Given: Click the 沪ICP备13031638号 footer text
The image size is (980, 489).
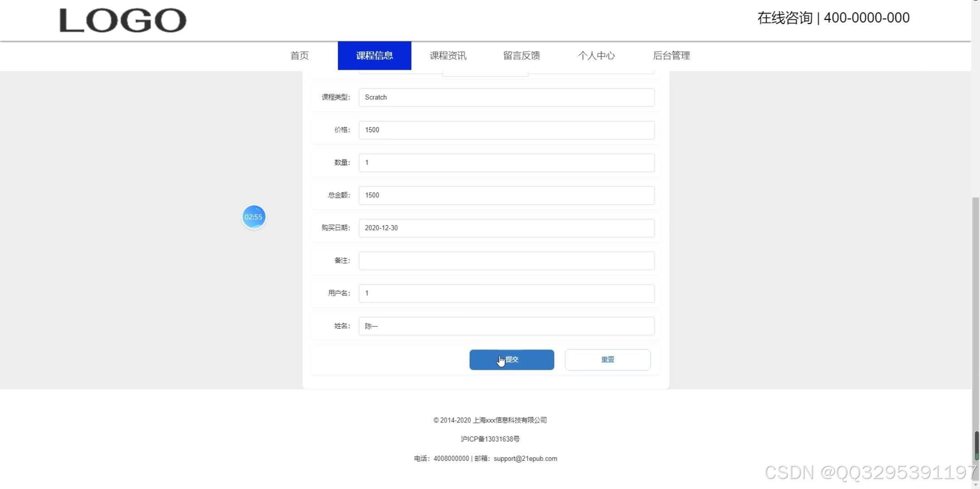Looking at the screenshot, I should point(490,439).
